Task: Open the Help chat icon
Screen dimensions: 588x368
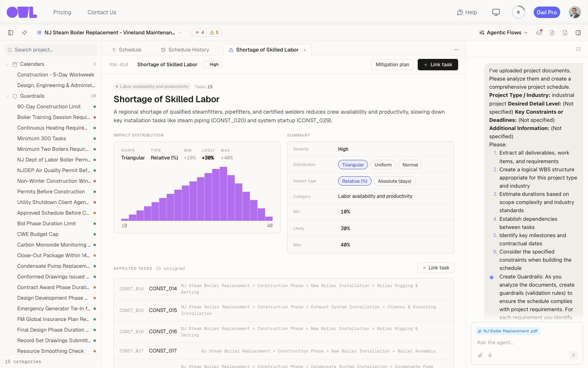Action: coord(460,12)
